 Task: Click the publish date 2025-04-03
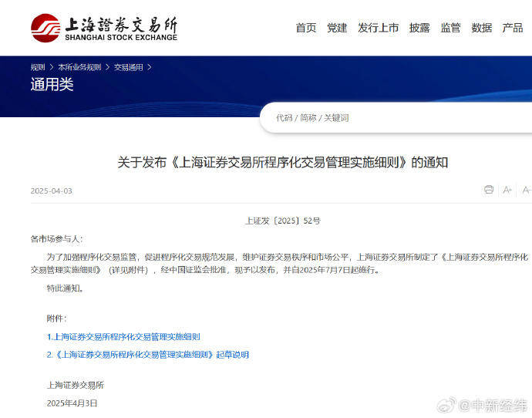(x=51, y=191)
